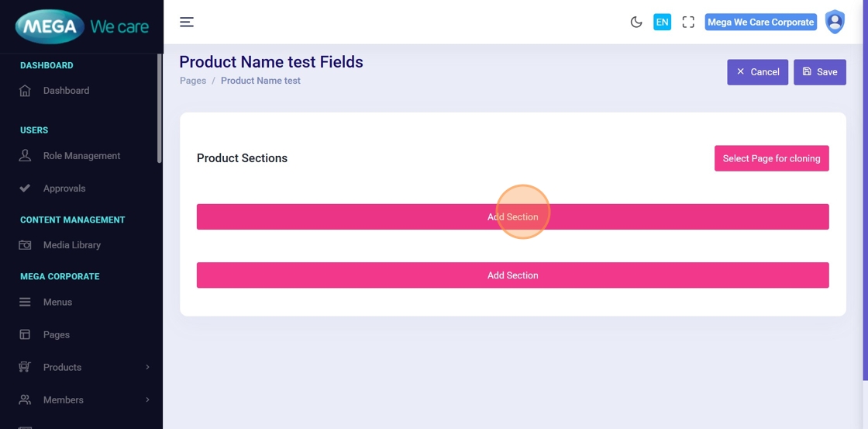Open Role Management in sidebar

click(81, 156)
